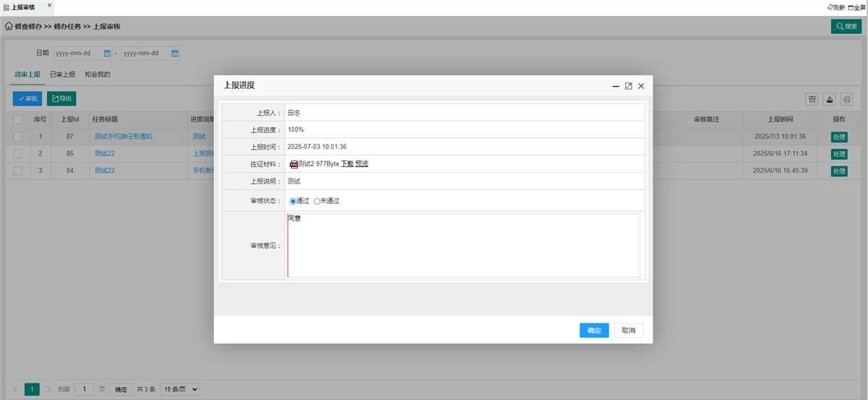This screenshot has height=400, width=868.
Task: Click the 下载 link for 测试2 file
Action: [x=347, y=164]
